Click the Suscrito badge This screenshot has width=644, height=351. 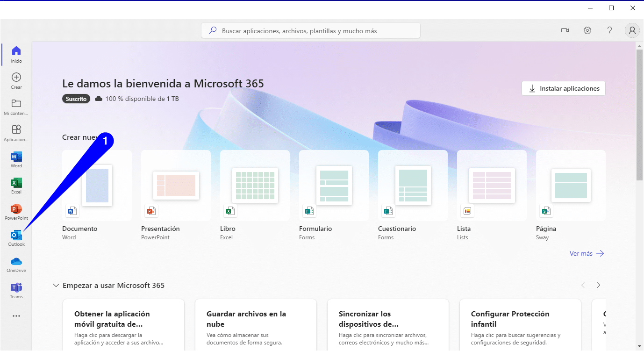click(76, 99)
